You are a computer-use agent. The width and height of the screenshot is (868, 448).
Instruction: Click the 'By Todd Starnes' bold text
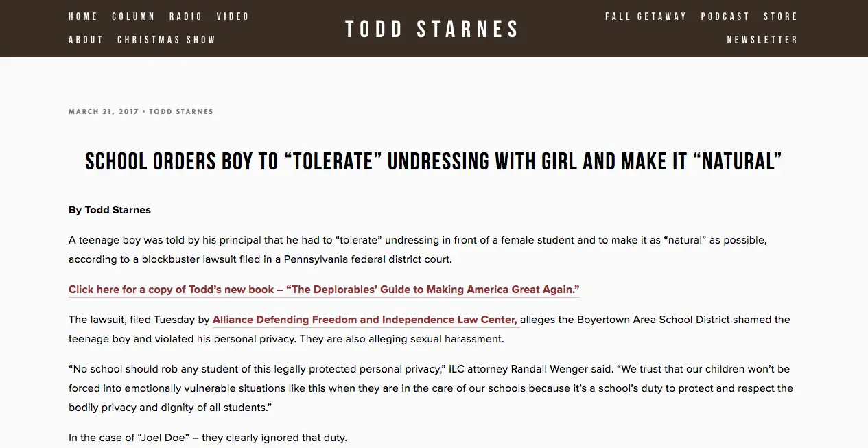(110, 210)
